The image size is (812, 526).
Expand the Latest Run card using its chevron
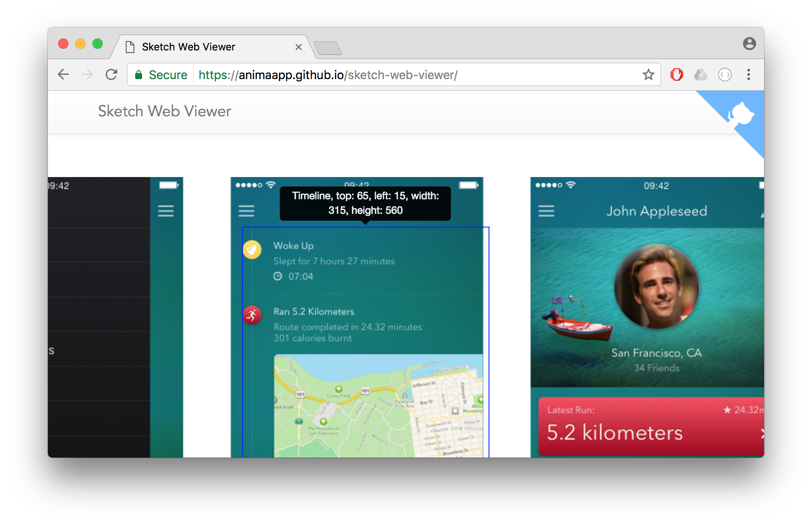tap(762, 433)
